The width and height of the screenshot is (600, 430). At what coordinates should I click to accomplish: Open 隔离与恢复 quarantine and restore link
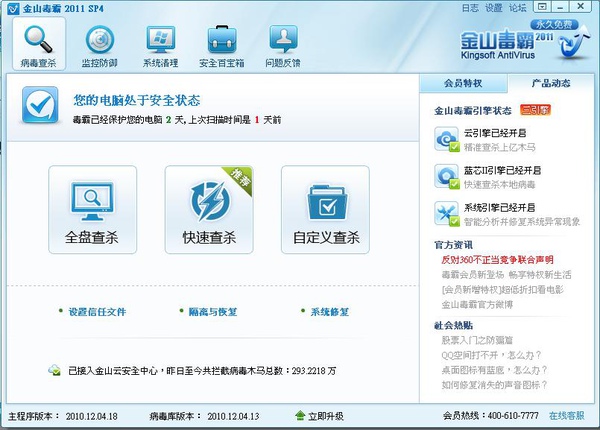click(x=213, y=312)
